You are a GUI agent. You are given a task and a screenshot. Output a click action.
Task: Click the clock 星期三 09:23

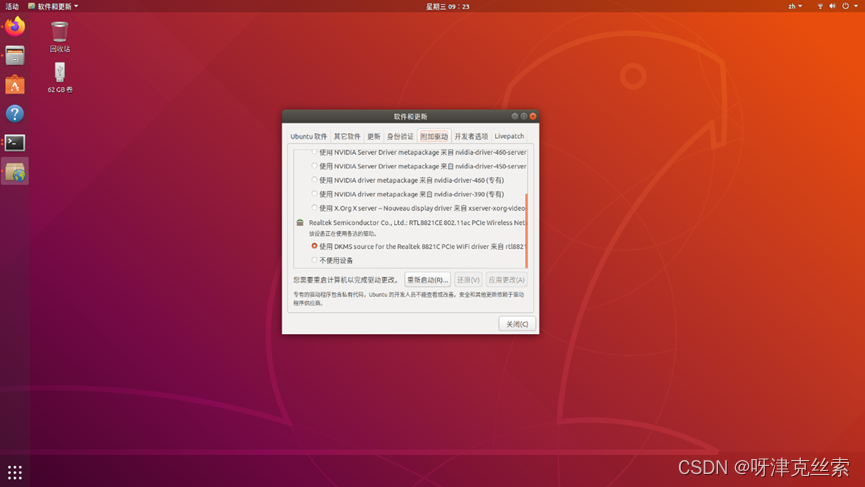[447, 6]
